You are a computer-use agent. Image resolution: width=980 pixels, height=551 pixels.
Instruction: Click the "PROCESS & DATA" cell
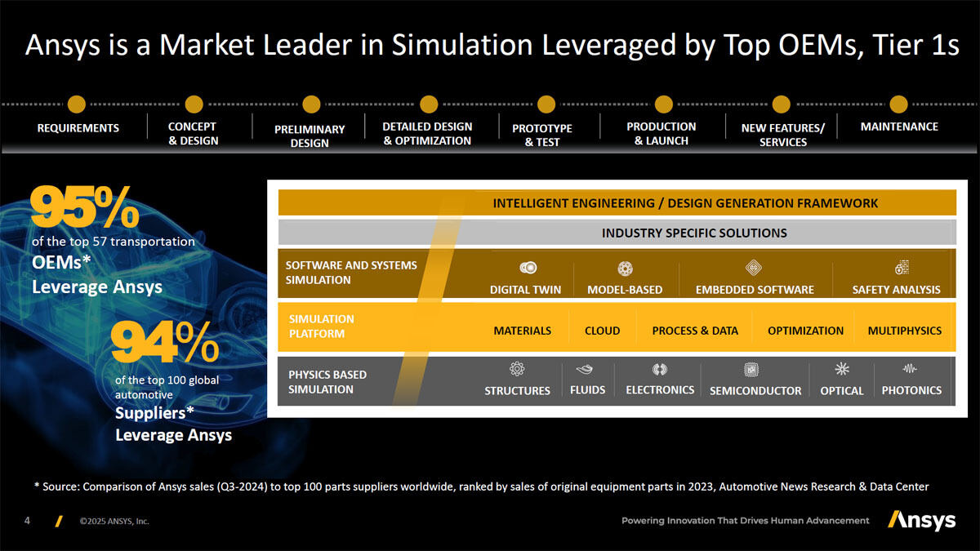[695, 331]
